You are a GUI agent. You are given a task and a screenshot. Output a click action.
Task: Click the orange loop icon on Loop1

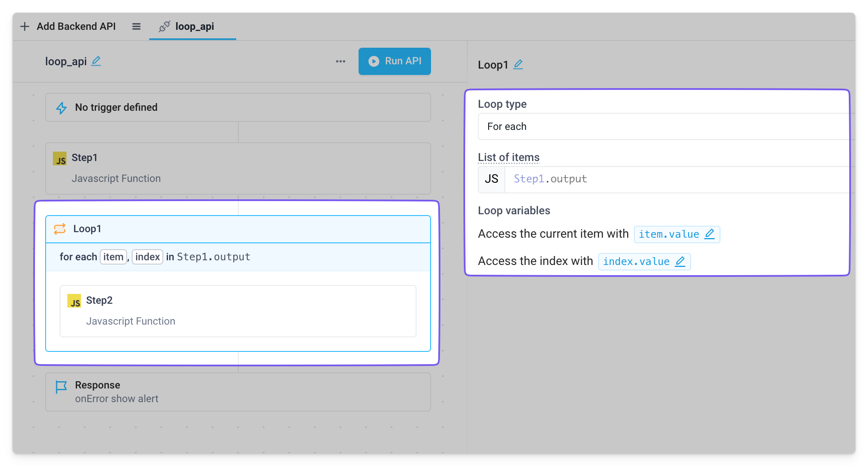coord(60,229)
